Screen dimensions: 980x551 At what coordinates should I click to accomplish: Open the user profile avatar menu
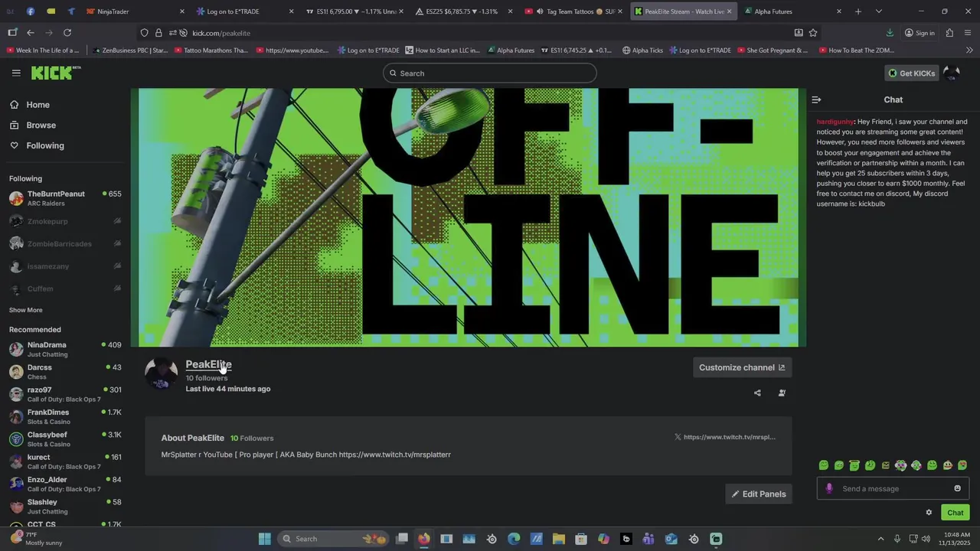click(x=952, y=73)
